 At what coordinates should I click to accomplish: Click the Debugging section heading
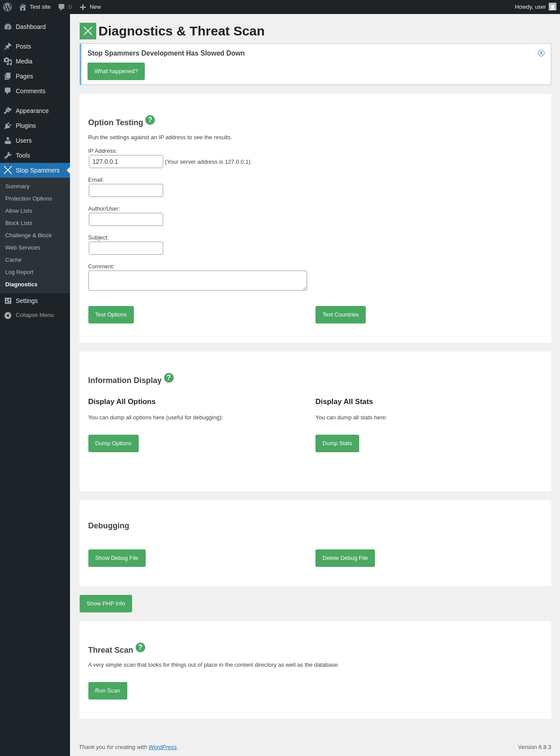click(108, 526)
